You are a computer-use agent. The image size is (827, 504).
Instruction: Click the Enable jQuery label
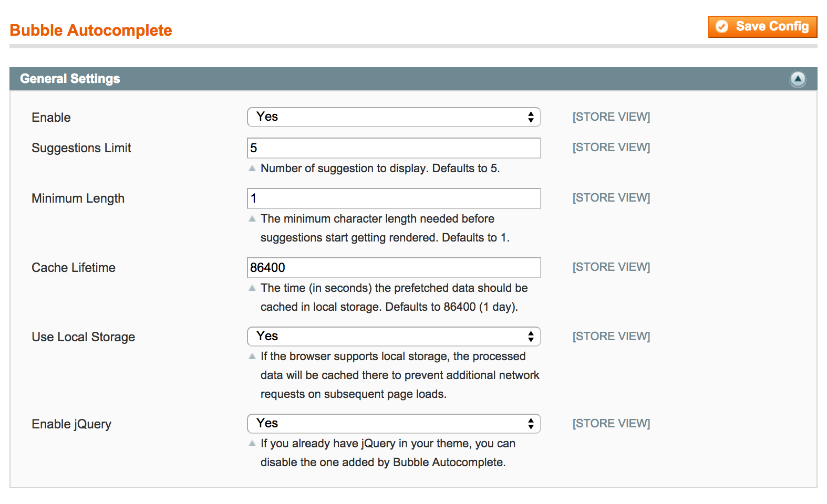click(71, 424)
